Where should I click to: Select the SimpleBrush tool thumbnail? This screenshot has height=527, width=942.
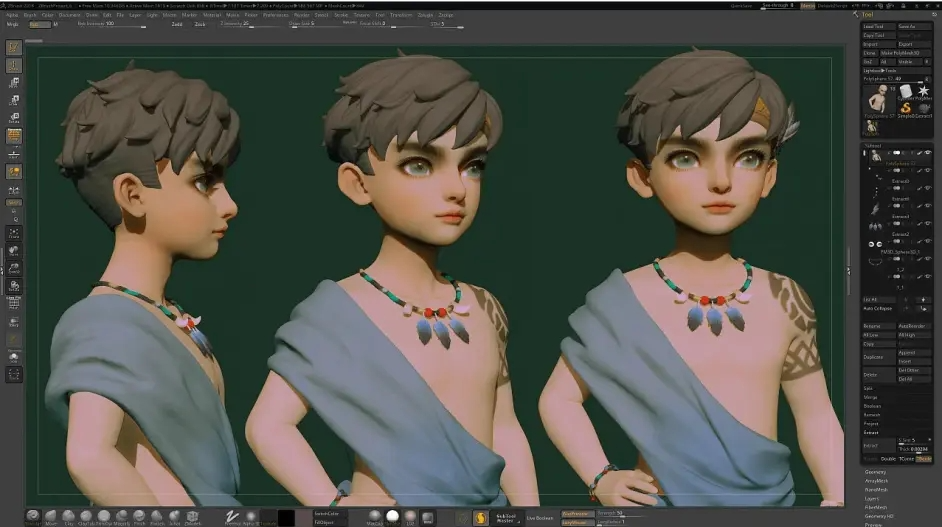[x=905, y=108]
